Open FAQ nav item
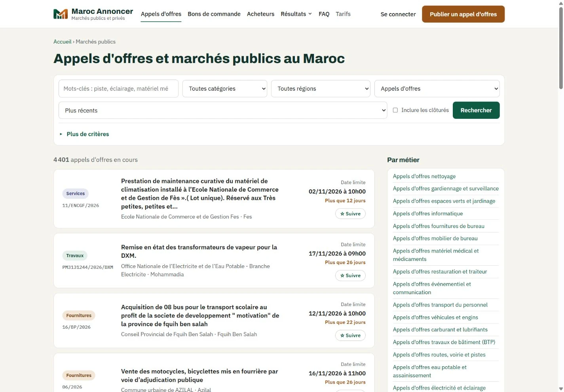Viewport: 564px width, 392px height. pos(324,14)
